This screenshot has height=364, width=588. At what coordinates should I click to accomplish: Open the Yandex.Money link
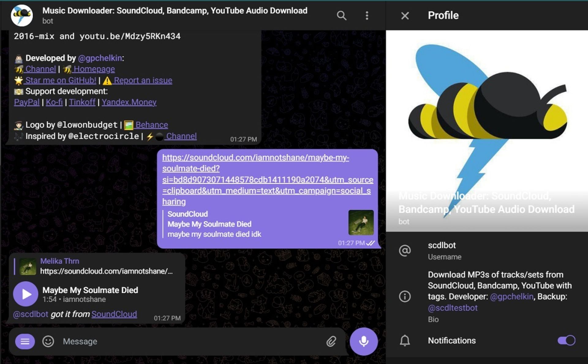pos(129,102)
